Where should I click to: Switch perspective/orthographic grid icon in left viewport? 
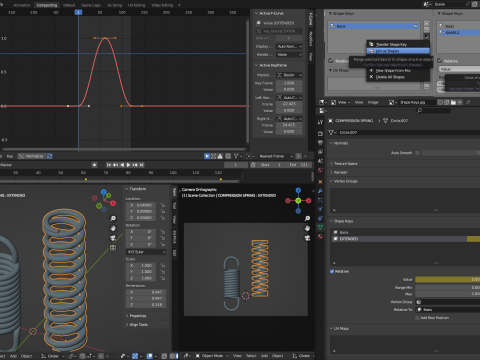click(x=113, y=248)
